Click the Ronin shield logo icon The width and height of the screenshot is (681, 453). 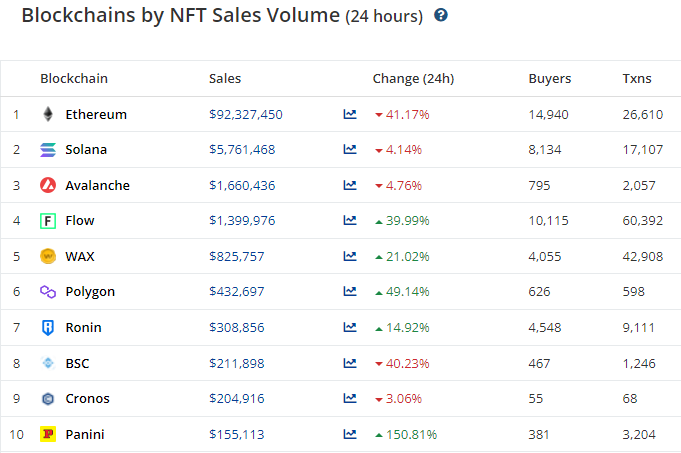point(48,327)
